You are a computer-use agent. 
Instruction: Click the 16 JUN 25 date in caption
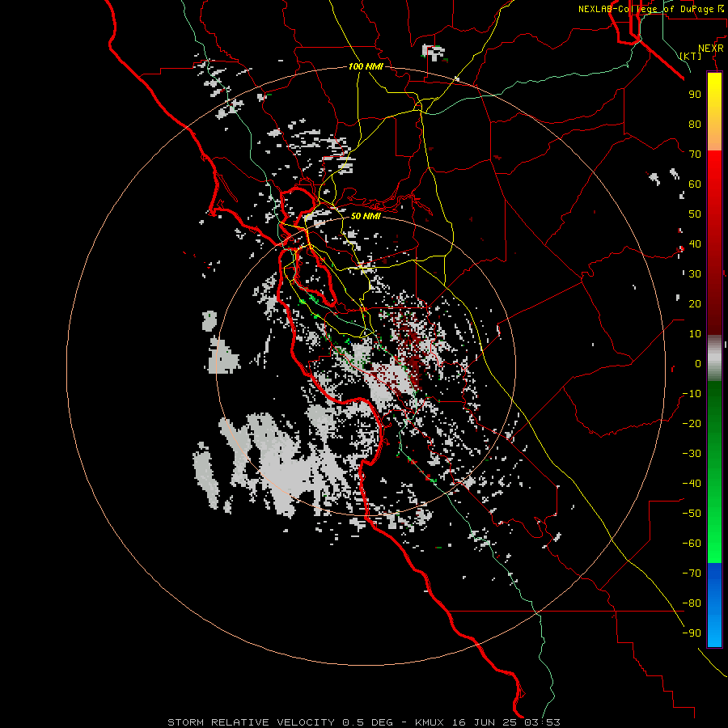[x=485, y=722]
